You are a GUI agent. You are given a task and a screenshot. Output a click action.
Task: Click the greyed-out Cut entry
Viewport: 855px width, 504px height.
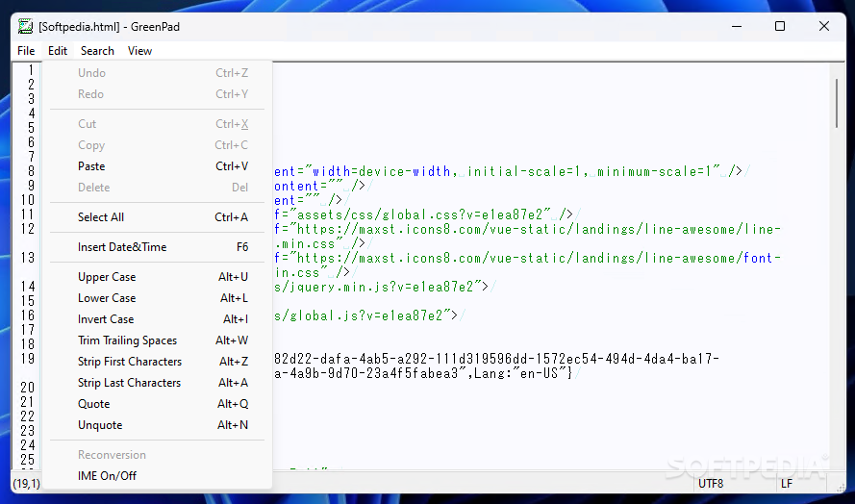point(157,124)
